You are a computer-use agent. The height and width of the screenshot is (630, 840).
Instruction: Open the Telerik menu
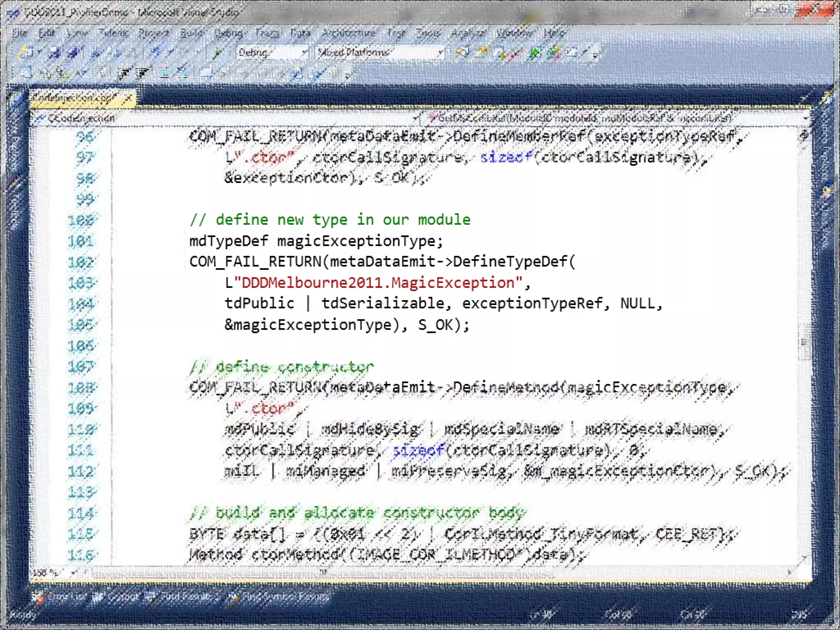pyautogui.click(x=114, y=33)
